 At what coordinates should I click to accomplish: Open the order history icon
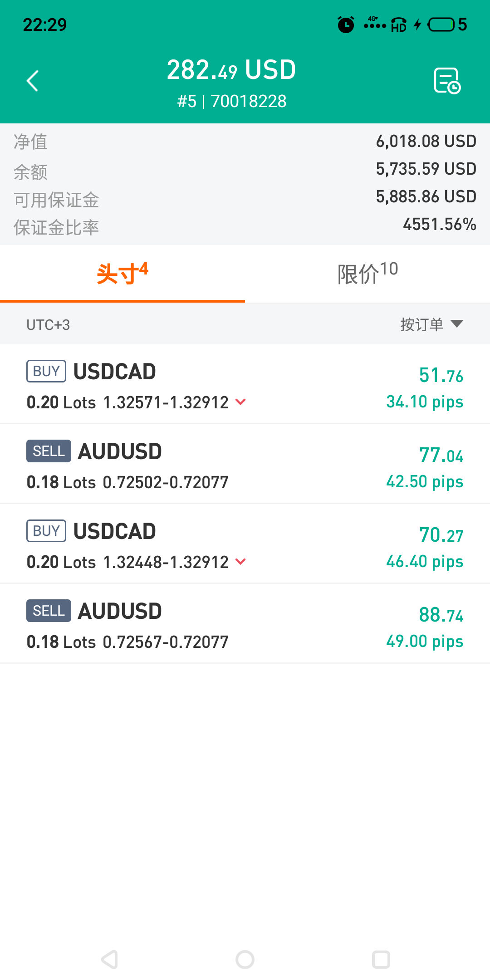pyautogui.click(x=447, y=81)
